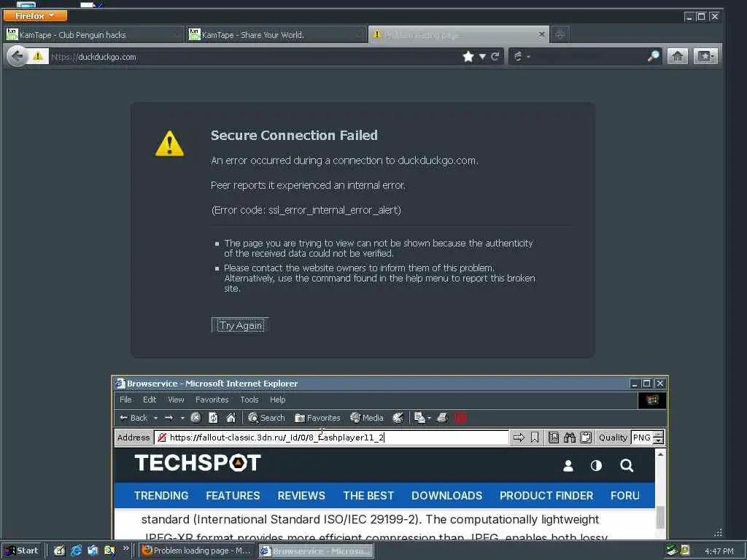The height and width of the screenshot is (560, 747).
Task: Switch to KamTape - Club Penguin hacks tab
Action: 93,35
